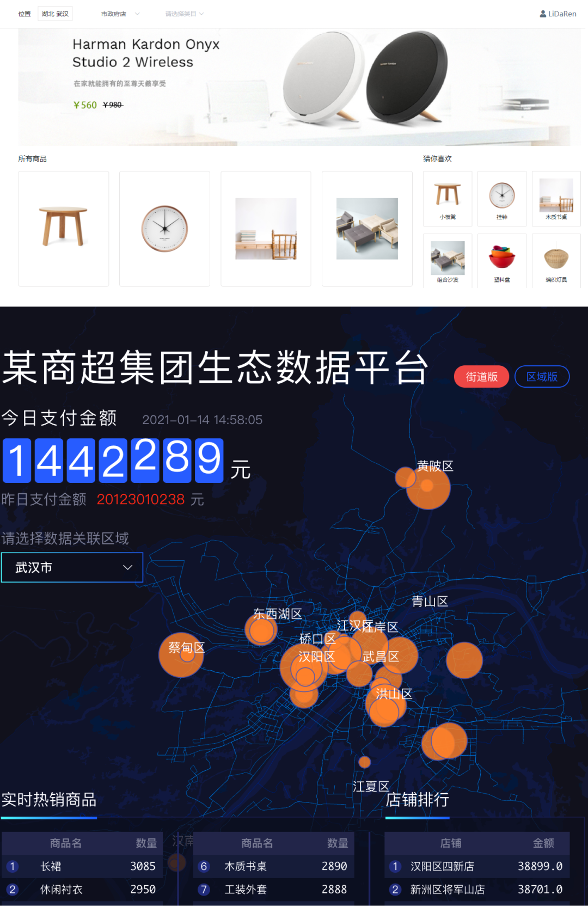Select the 店铺排行 section heading

tap(418, 799)
